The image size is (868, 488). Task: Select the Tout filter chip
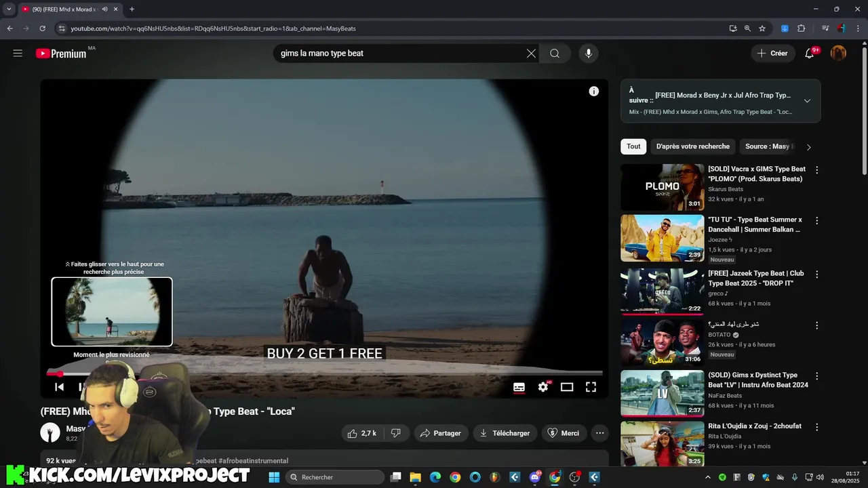click(x=633, y=146)
